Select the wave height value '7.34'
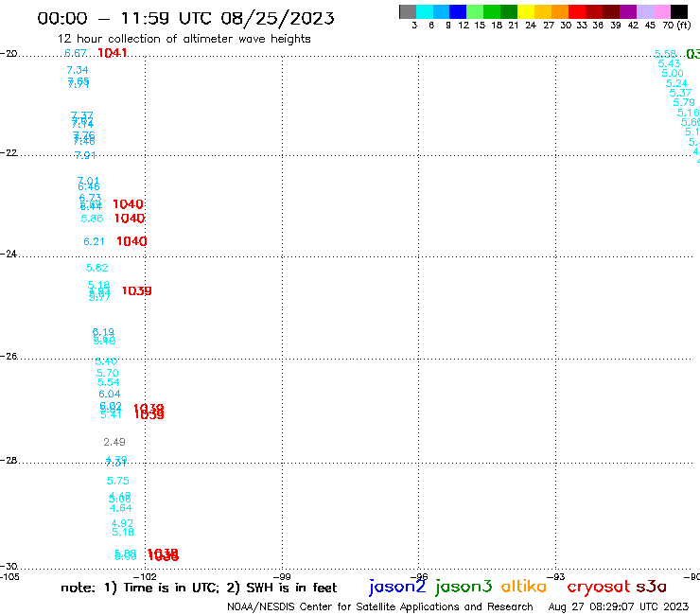700x615 pixels. point(78,70)
